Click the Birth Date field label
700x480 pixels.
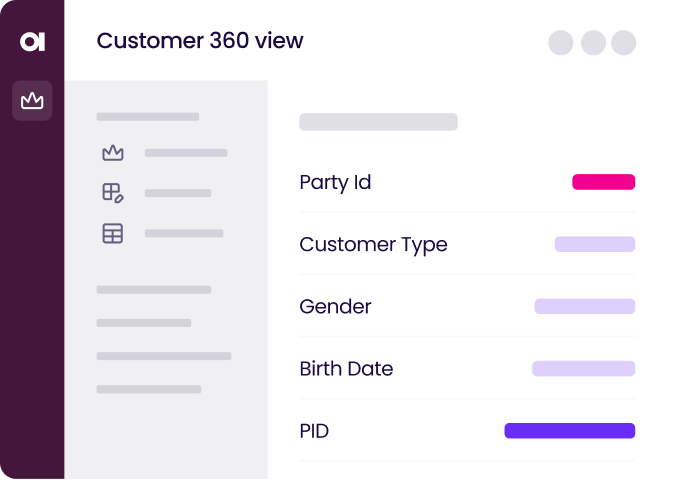346,368
